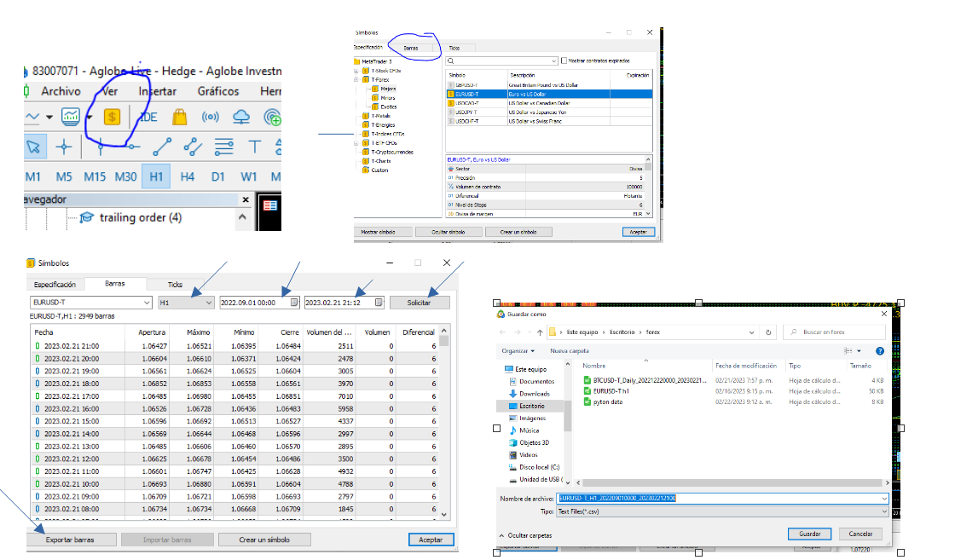Click the Nombre de archivo filename field

pyautogui.click(x=721, y=499)
